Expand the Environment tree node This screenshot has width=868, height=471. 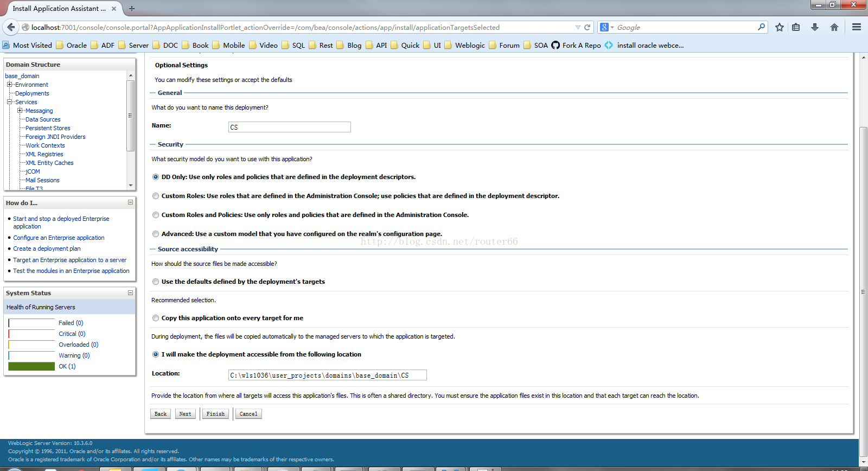pyautogui.click(x=9, y=85)
